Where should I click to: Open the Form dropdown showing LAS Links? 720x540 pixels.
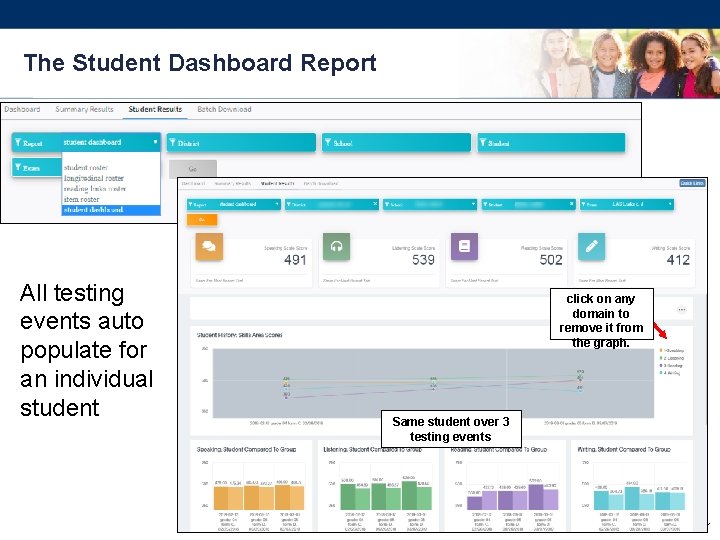[627, 204]
